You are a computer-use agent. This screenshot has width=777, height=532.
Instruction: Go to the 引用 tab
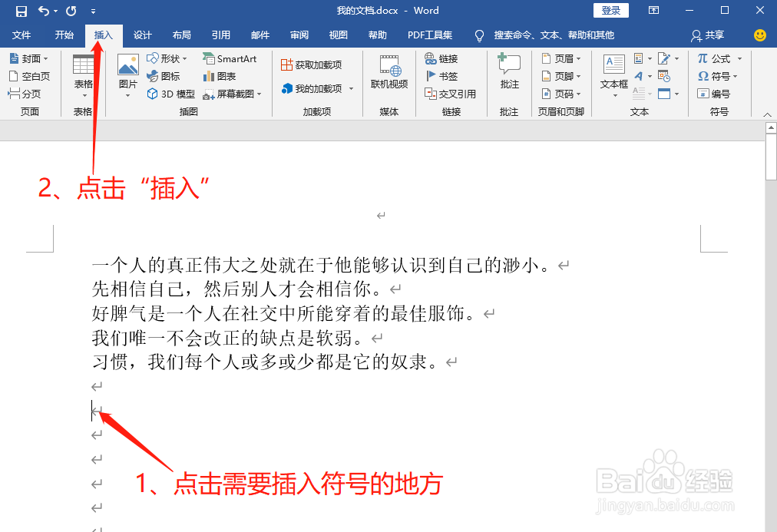(x=221, y=35)
